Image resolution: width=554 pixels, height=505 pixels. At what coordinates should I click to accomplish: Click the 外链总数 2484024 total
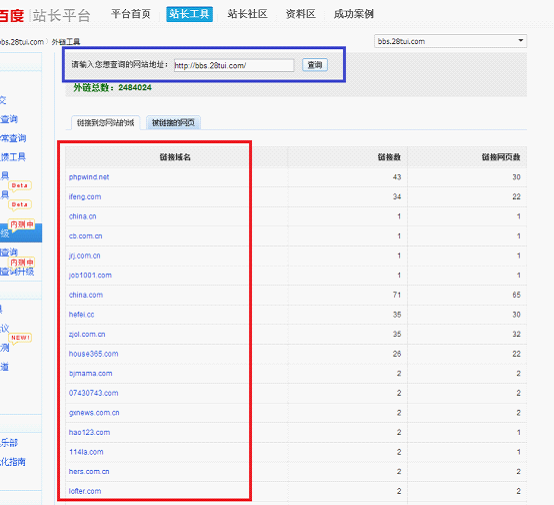pyautogui.click(x=112, y=87)
